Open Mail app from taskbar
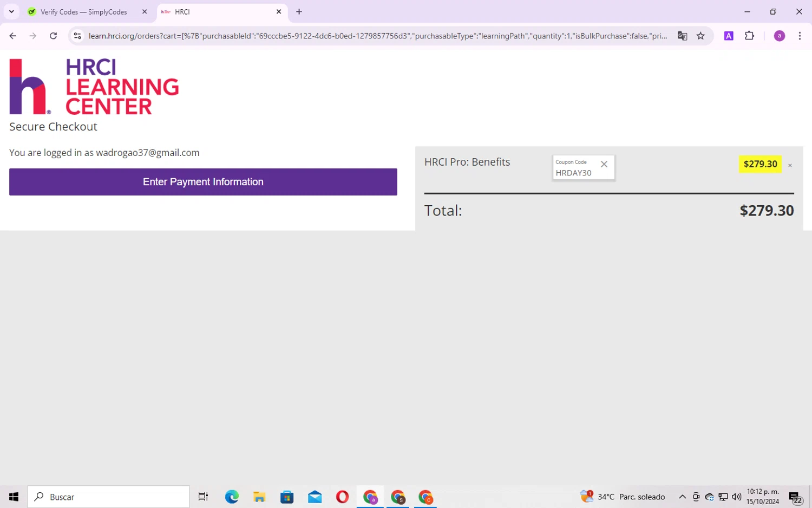 pos(315,497)
